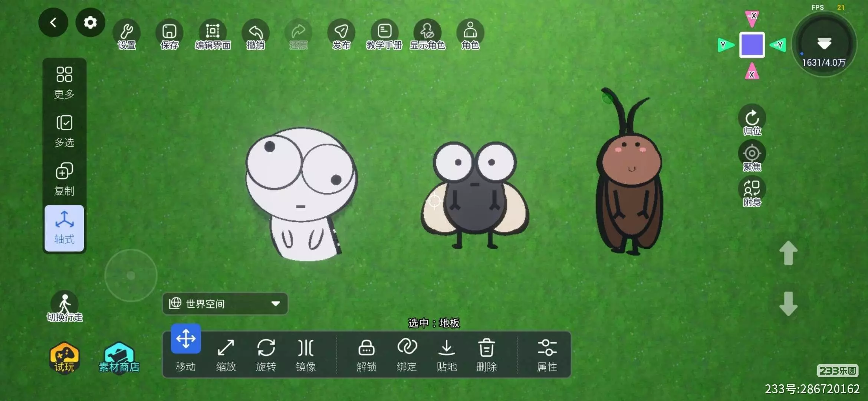The height and width of the screenshot is (401, 868).
Task: Lower the camera with the down arrow
Action: 788,304
